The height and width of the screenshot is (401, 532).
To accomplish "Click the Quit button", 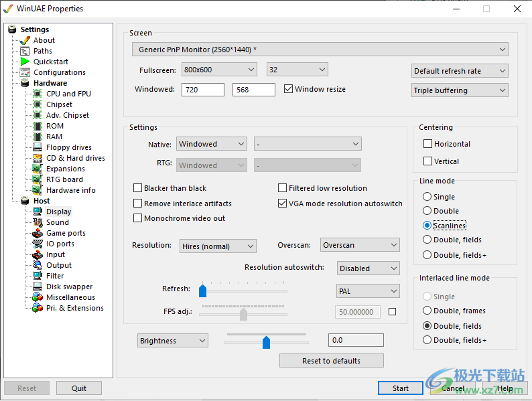I will [79, 388].
